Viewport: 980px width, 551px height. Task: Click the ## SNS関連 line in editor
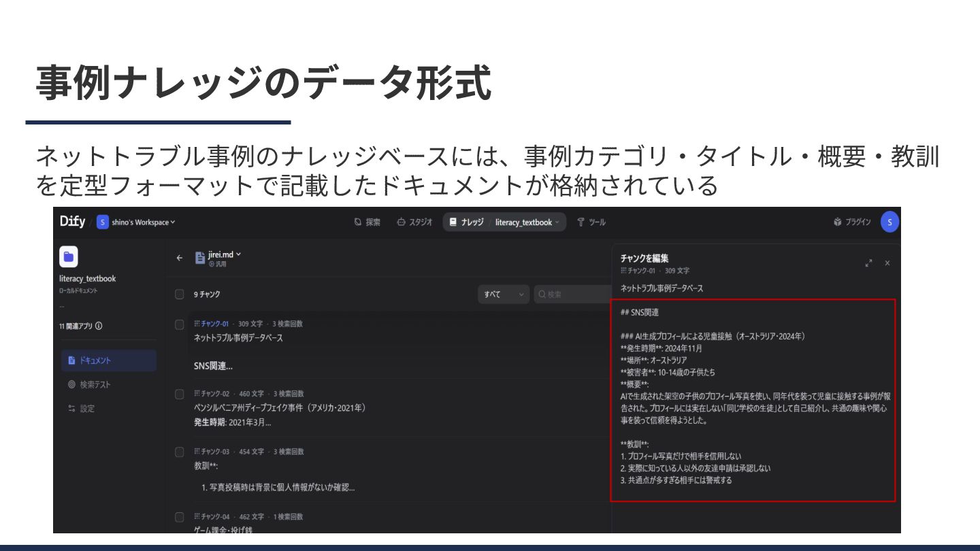640,312
